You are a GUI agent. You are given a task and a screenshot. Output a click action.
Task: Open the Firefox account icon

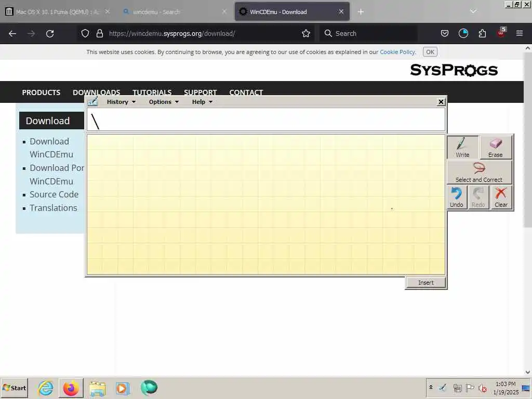point(463,33)
